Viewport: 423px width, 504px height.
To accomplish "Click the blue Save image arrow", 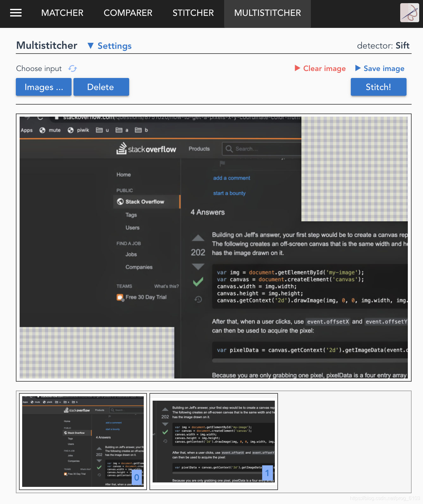I will (x=358, y=68).
